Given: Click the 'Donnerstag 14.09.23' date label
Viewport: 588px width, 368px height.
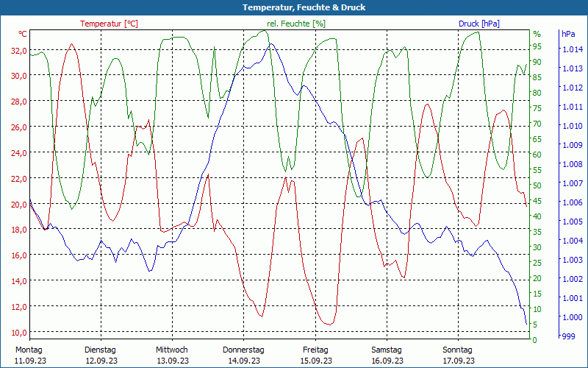Looking at the screenshot, I should (x=243, y=355).
